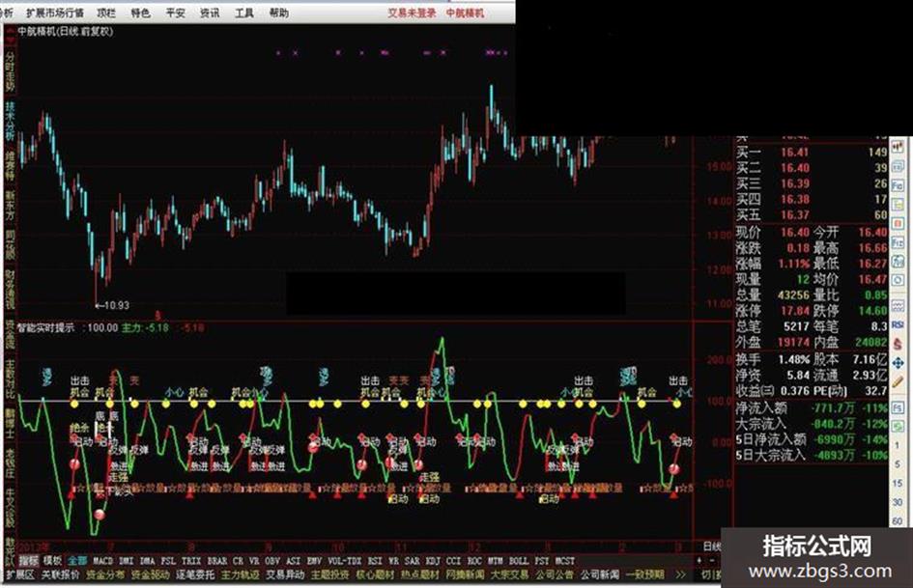Open the 平安 menu

pyautogui.click(x=175, y=13)
